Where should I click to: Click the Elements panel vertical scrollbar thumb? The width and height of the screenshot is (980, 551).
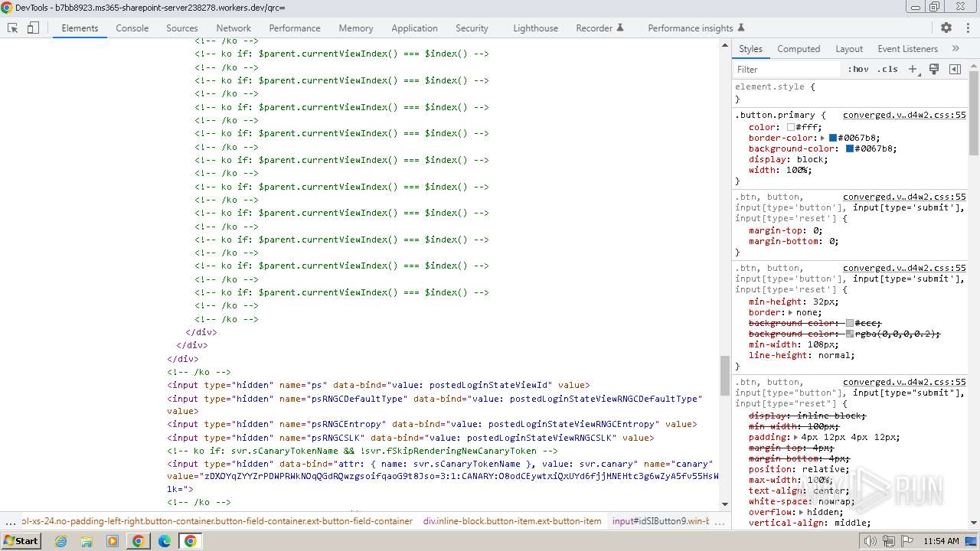pyautogui.click(x=724, y=376)
